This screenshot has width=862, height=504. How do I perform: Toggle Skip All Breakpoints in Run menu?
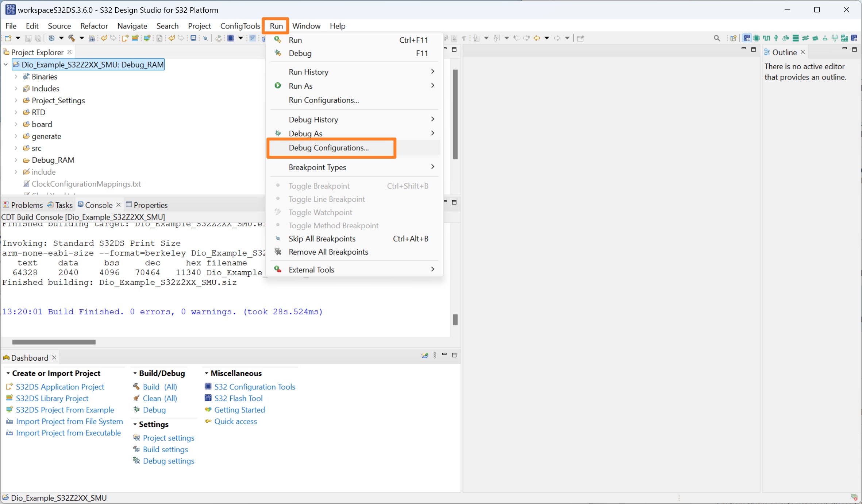pos(322,239)
